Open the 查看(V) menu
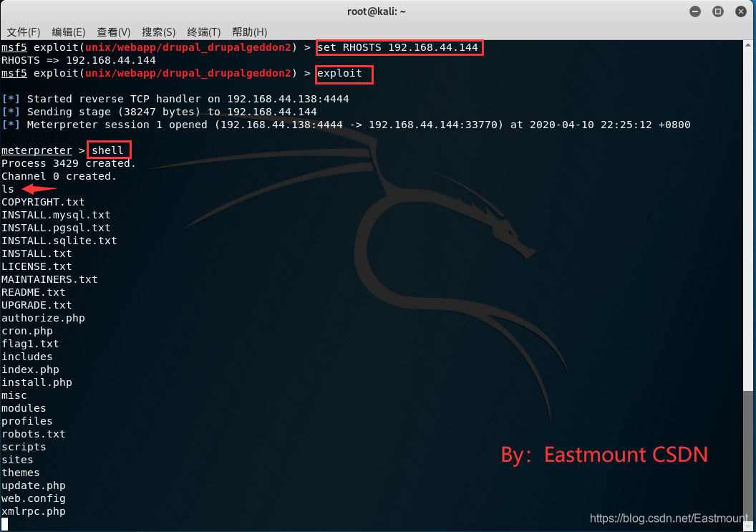 [113, 32]
